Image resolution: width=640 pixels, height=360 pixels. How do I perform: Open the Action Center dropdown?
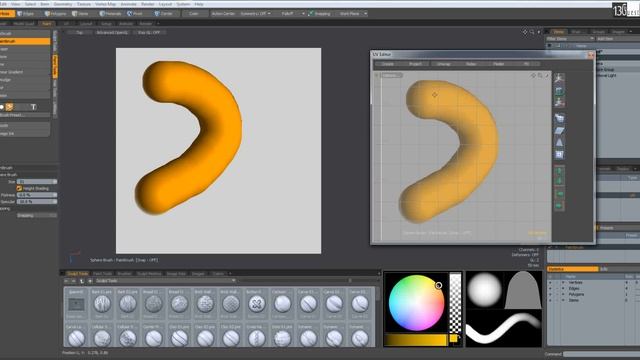pyautogui.click(x=223, y=13)
